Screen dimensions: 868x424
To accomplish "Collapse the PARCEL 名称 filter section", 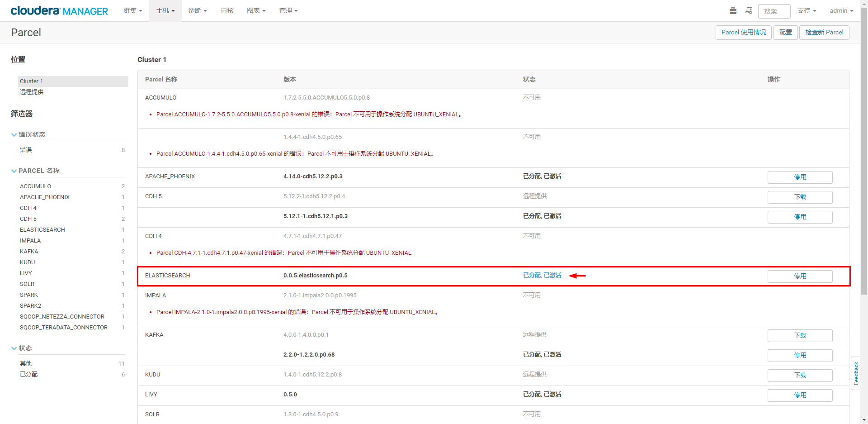I will (36, 171).
